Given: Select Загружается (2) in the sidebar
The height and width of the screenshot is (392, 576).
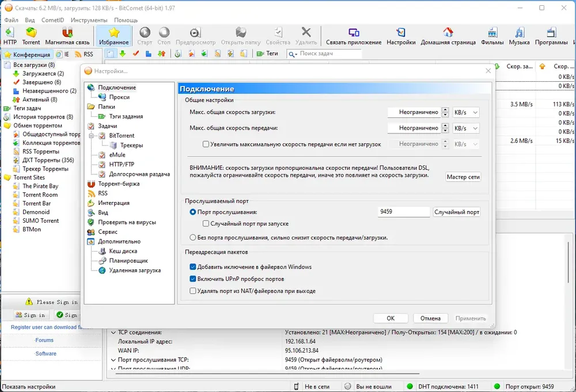Looking at the screenshot, I should pos(43,74).
